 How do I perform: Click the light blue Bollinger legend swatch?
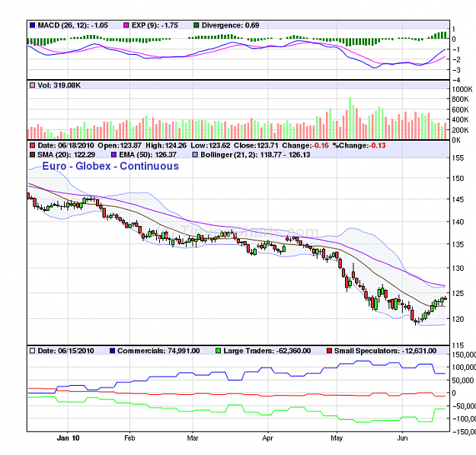tap(195, 154)
